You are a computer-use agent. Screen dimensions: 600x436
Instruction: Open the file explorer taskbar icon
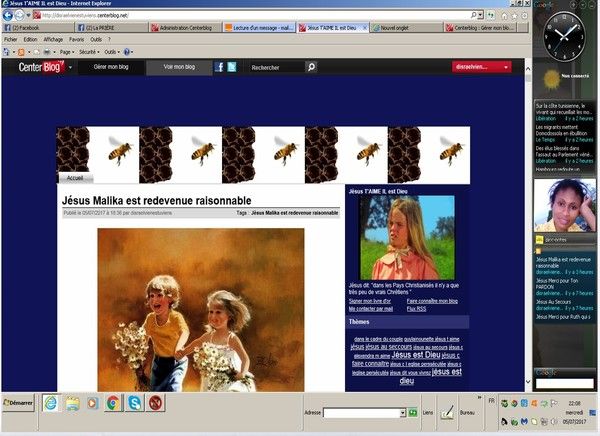[72, 403]
